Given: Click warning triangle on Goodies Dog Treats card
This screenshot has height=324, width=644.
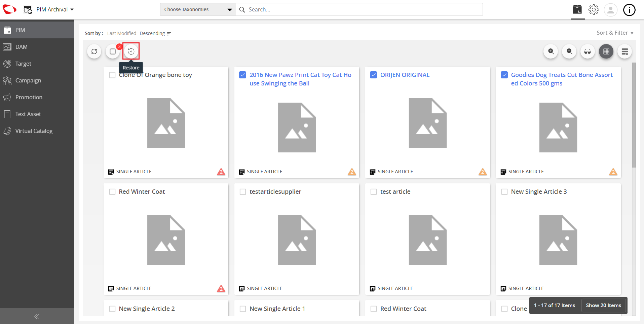Looking at the screenshot, I should (x=613, y=172).
